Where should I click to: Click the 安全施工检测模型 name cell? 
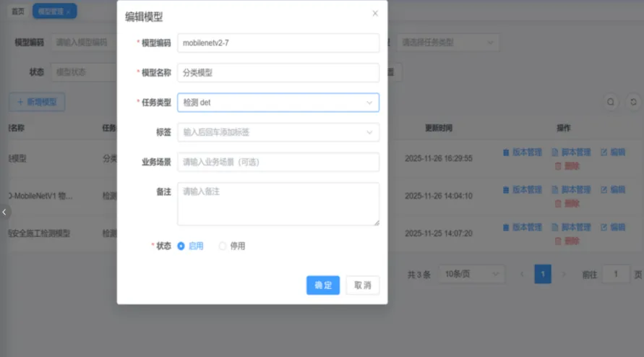(40, 233)
